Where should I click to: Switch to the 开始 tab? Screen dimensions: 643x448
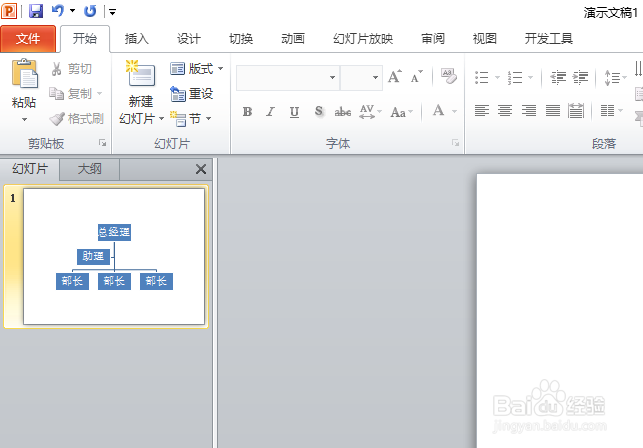(x=85, y=39)
